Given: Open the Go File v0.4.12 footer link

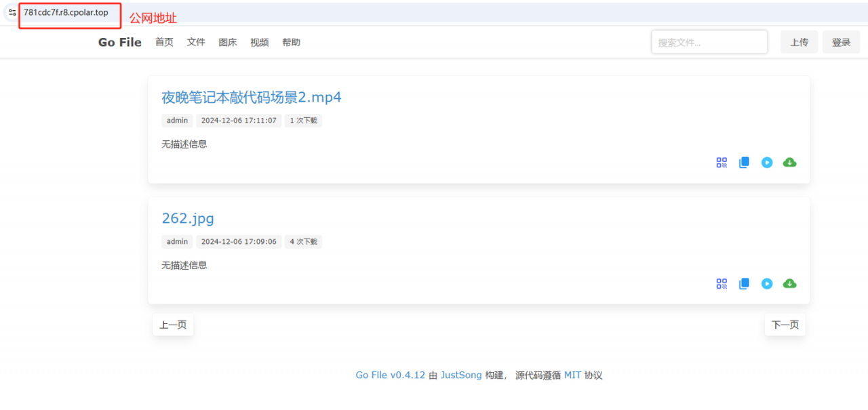Looking at the screenshot, I should (x=391, y=375).
